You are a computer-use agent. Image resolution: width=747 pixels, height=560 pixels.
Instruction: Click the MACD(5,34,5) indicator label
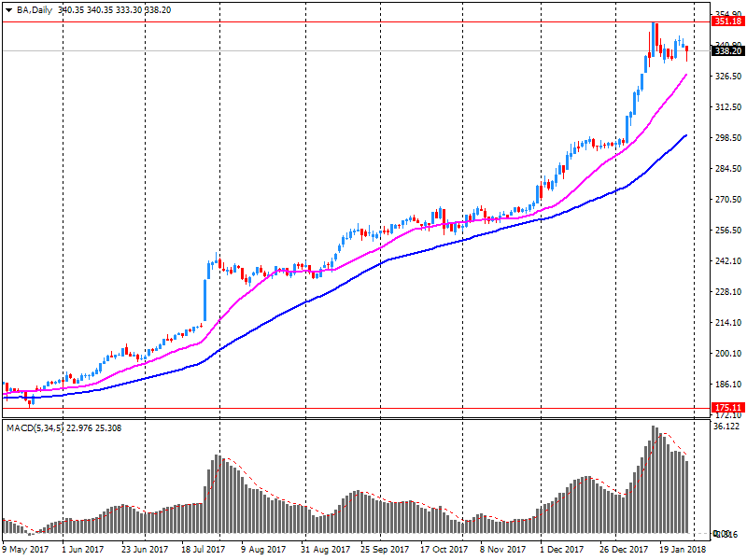coord(35,428)
